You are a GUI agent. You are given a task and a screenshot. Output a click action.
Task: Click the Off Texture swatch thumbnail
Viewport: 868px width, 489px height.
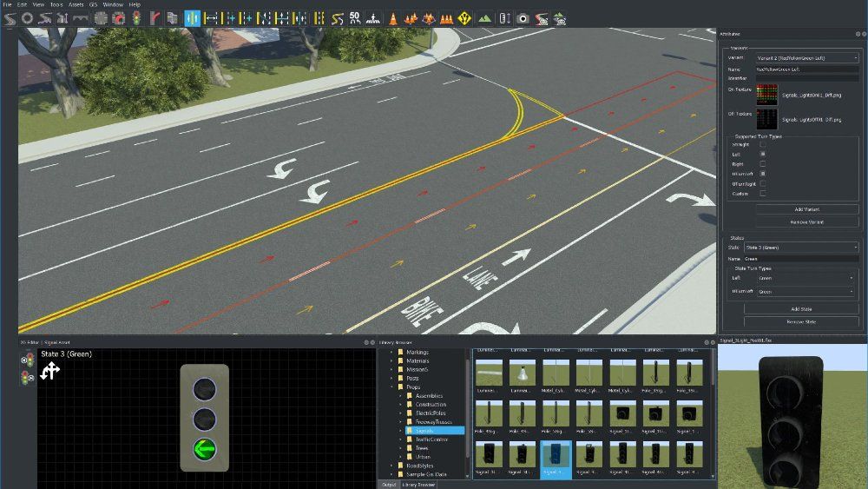(766, 119)
